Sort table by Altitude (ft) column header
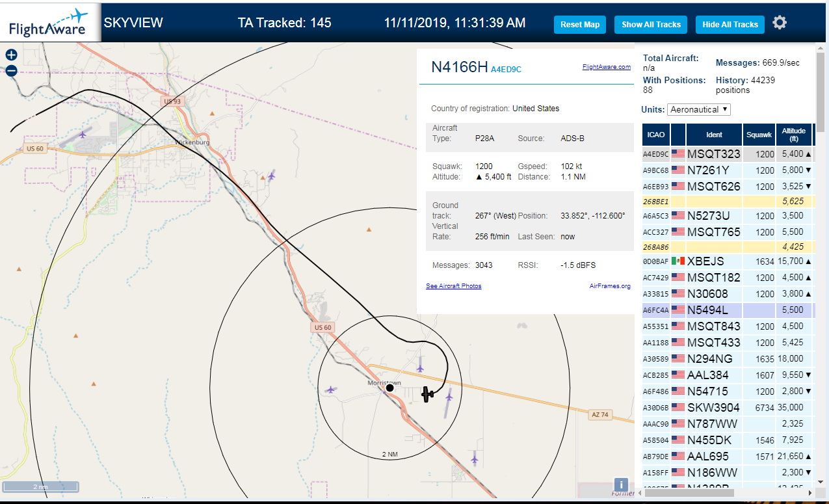829x504 pixels. tap(794, 135)
